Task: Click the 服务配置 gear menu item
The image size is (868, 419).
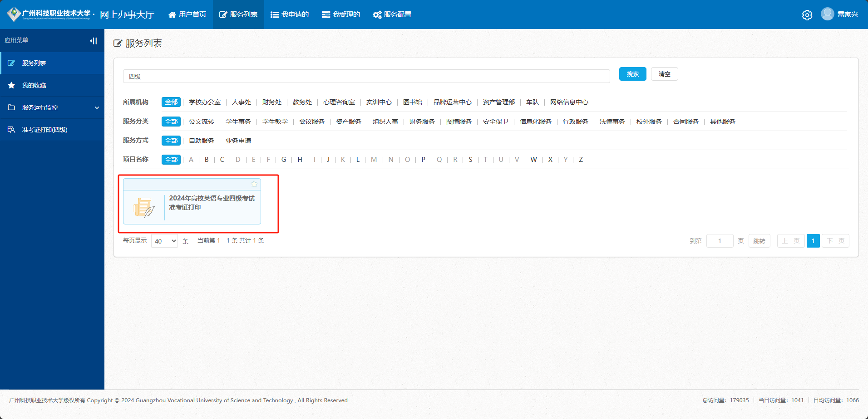Action: click(x=392, y=15)
